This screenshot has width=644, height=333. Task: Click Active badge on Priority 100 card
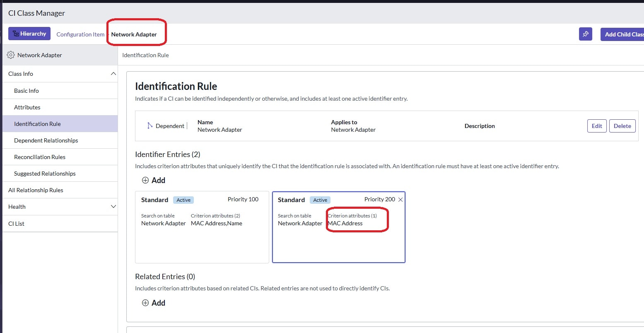[183, 200]
